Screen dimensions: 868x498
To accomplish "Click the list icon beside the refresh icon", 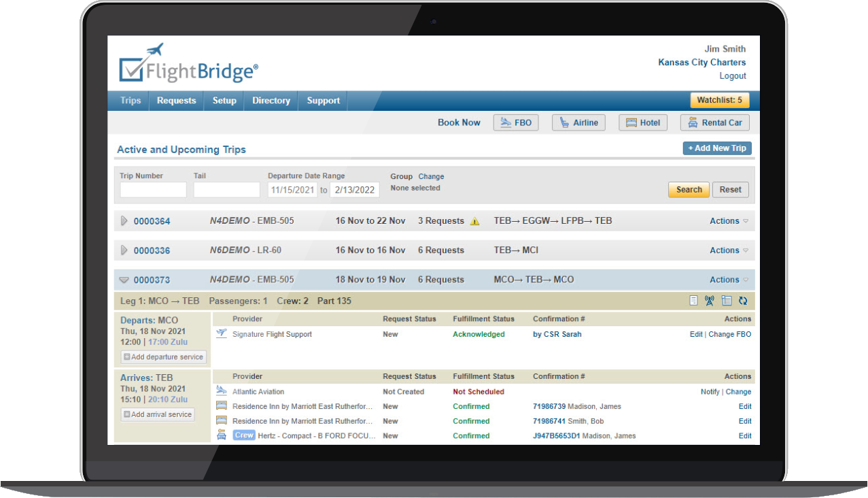I will click(x=727, y=301).
